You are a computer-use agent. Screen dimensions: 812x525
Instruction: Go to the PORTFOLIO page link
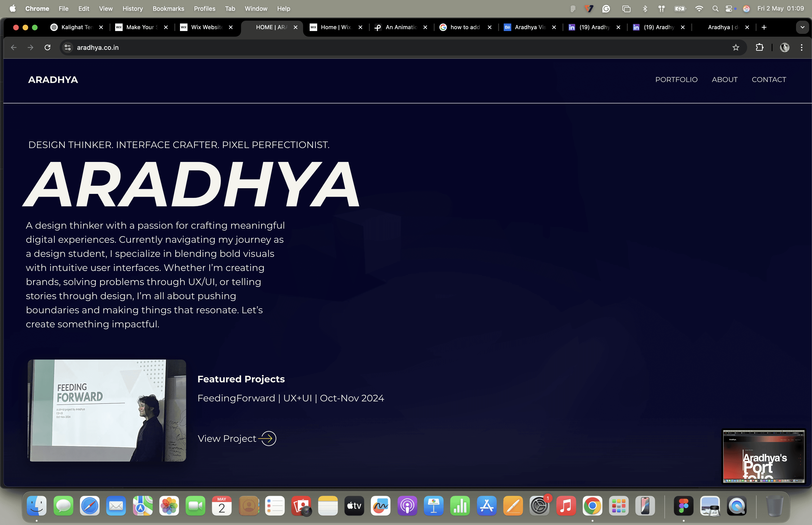click(x=676, y=79)
